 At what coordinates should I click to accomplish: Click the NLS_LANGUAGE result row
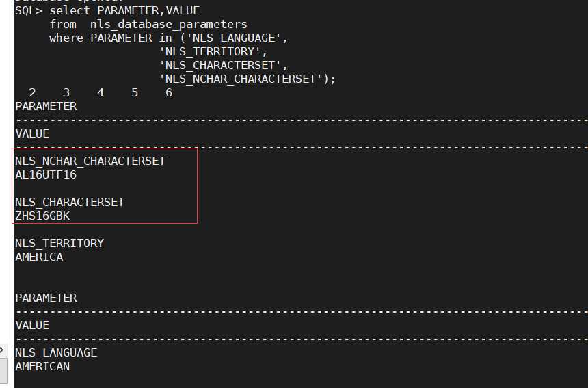[x=56, y=352]
